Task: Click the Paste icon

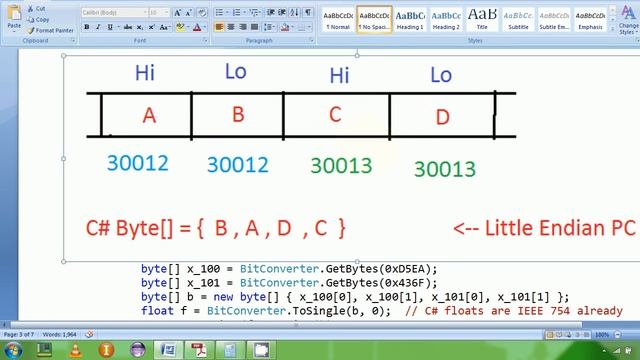Action: tap(14, 13)
